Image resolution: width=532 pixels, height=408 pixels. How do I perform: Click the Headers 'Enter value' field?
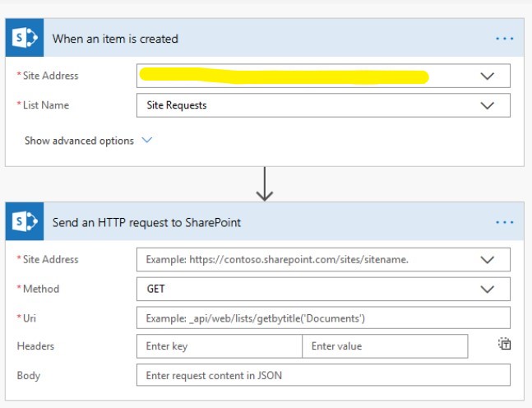tap(385, 346)
